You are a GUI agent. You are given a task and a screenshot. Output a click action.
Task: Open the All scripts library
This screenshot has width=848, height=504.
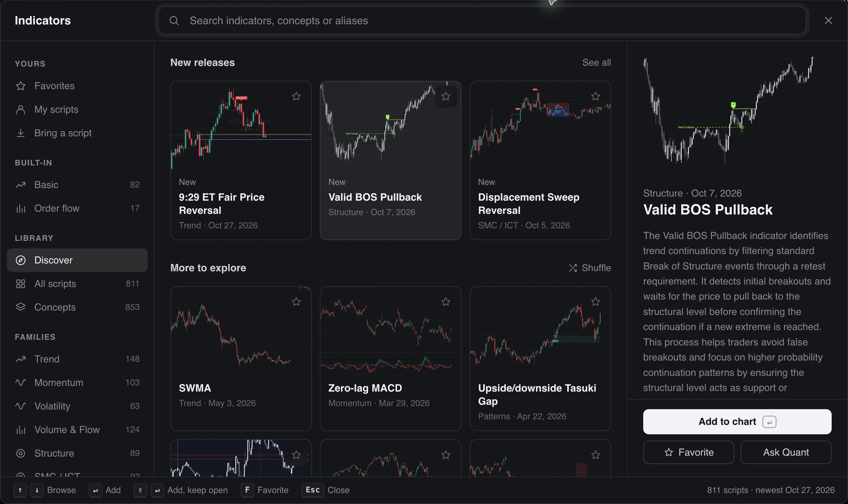tap(77, 284)
